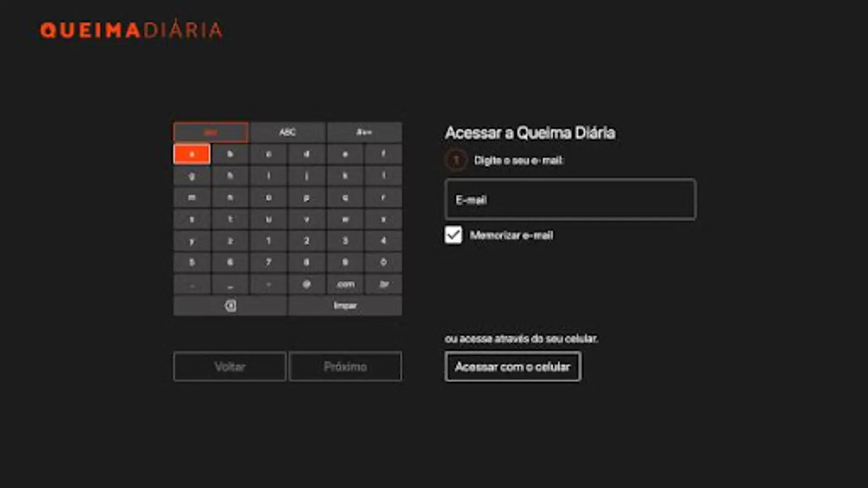The image size is (868, 488).
Task: Go to next step with Próximo
Action: [x=346, y=367]
